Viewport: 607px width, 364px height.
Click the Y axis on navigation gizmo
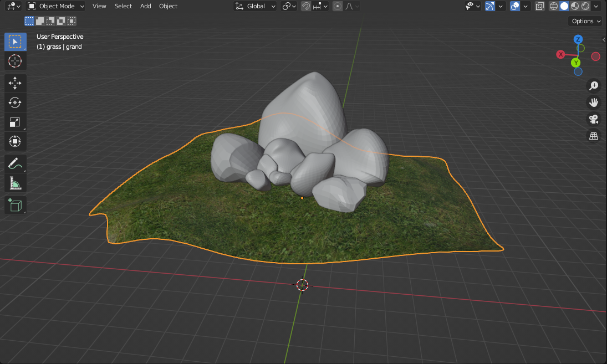pos(575,62)
